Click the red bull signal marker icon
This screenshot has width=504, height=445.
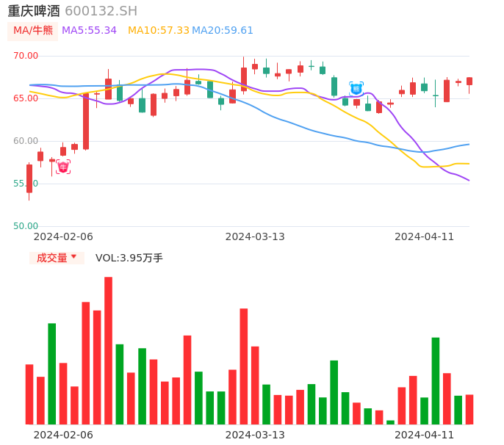[x=63, y=167]
